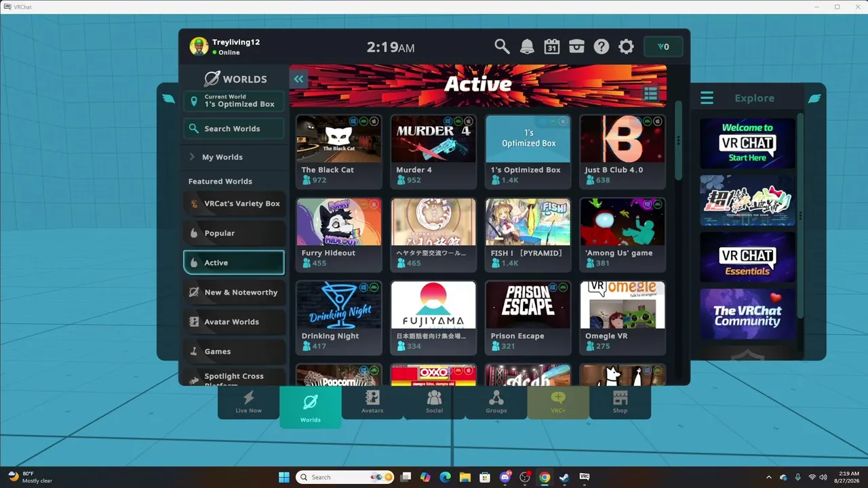Open the Games category
Image resolution: width=868 pixels, height=488 pixels.
[234, 352]
